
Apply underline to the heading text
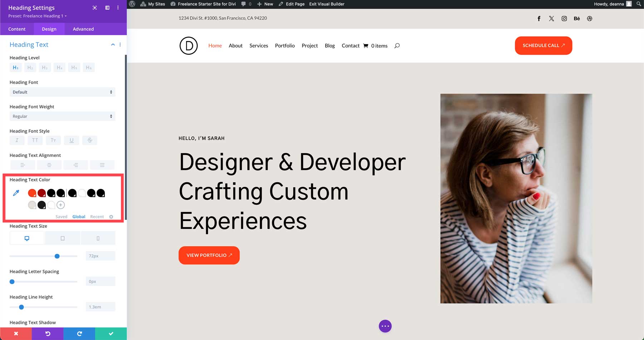[x=72, y=140]
